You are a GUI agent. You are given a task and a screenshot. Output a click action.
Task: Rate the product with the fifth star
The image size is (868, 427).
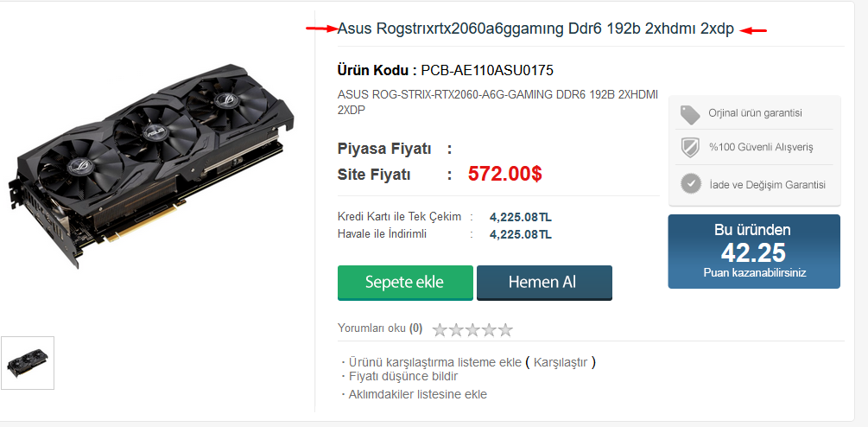pyautogui.click(x=505, y=330)
